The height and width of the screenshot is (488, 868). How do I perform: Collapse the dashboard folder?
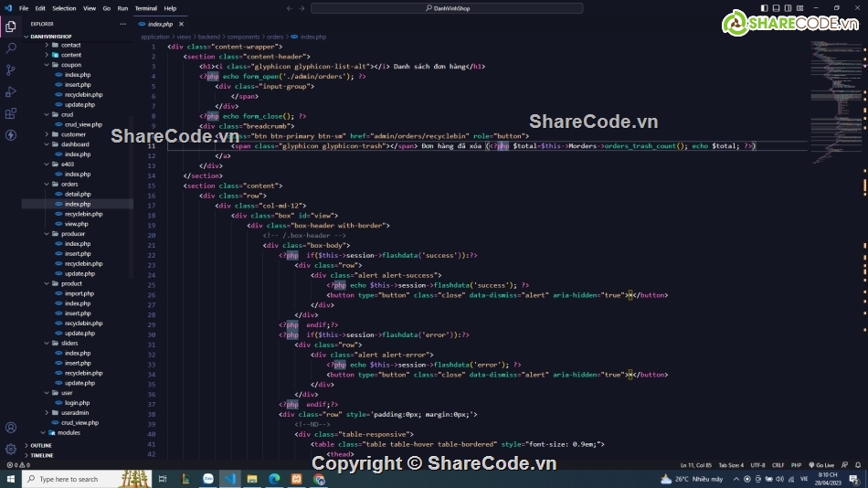point(47,144)
